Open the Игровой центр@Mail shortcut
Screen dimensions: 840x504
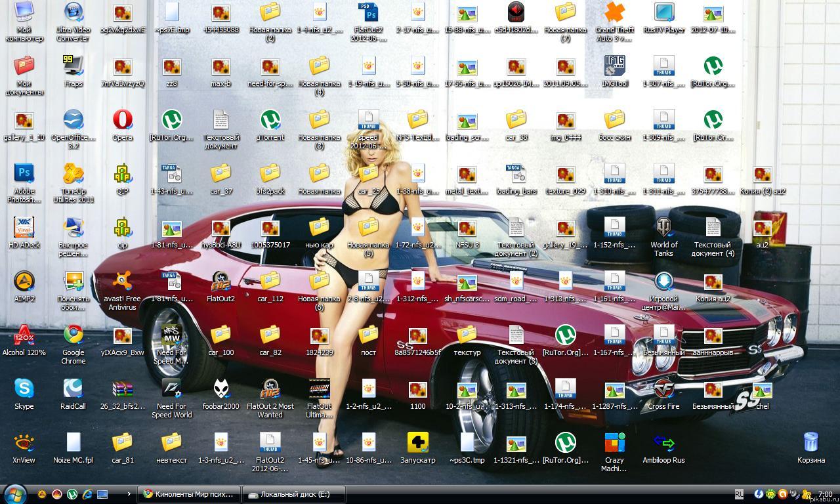pyautogui.click(x=664, y=290)
